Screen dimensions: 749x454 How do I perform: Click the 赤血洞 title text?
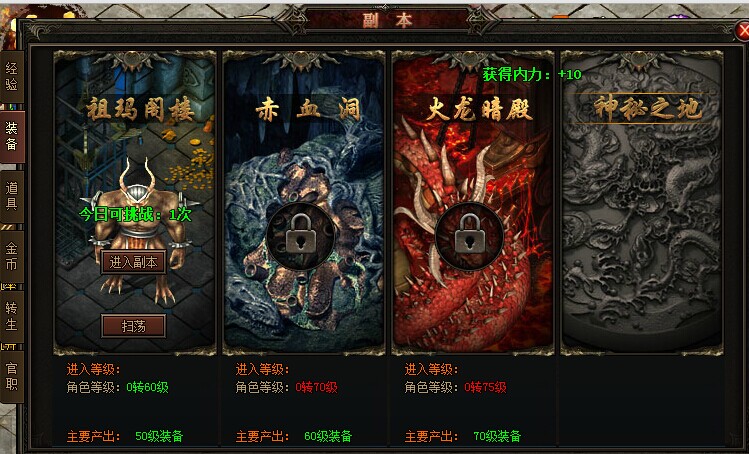[x=308, y=110]
